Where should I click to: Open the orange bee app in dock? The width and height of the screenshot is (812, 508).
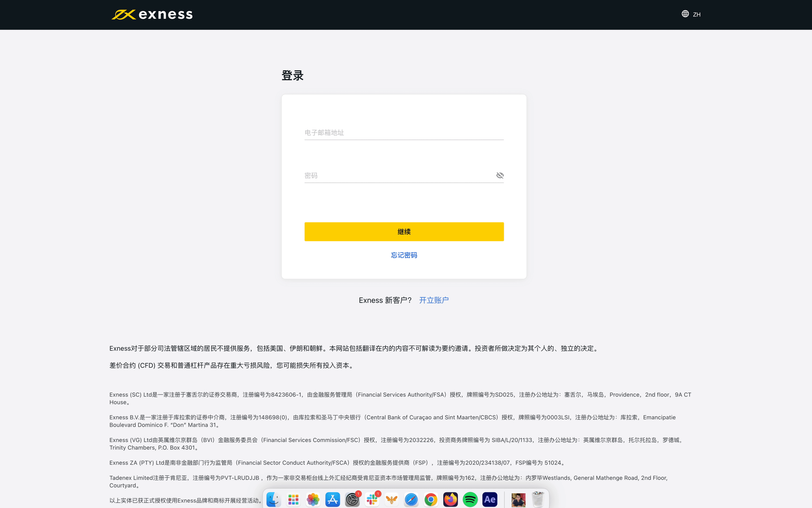(392, 500)
